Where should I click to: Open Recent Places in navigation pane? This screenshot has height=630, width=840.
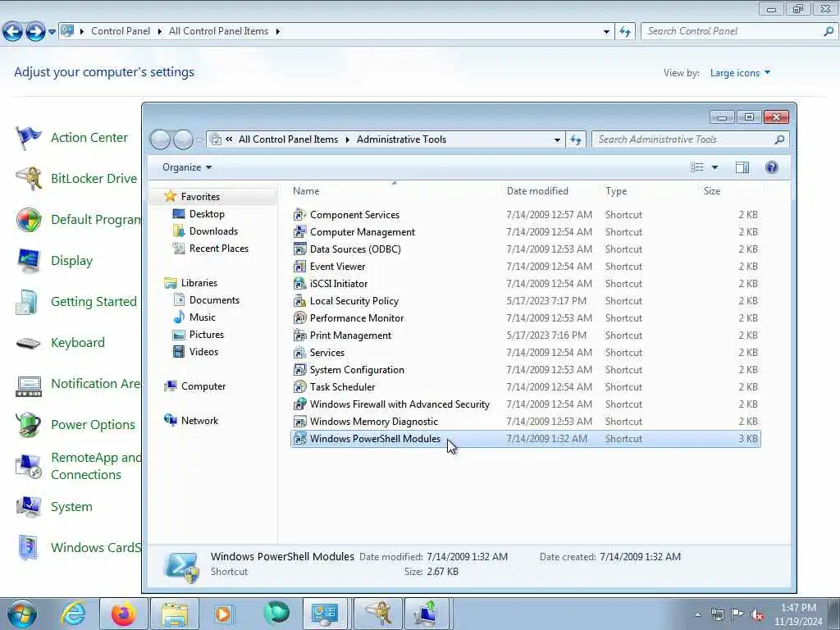218,249
